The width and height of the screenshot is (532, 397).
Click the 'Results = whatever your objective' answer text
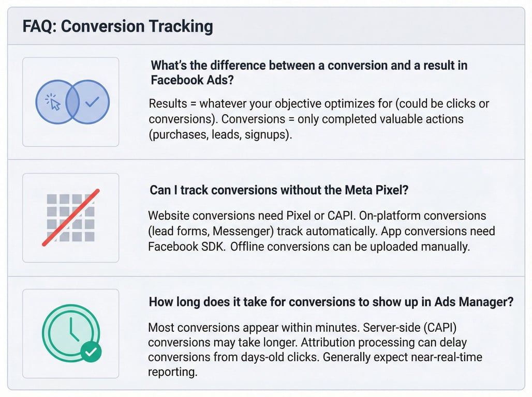coord(319,119)
